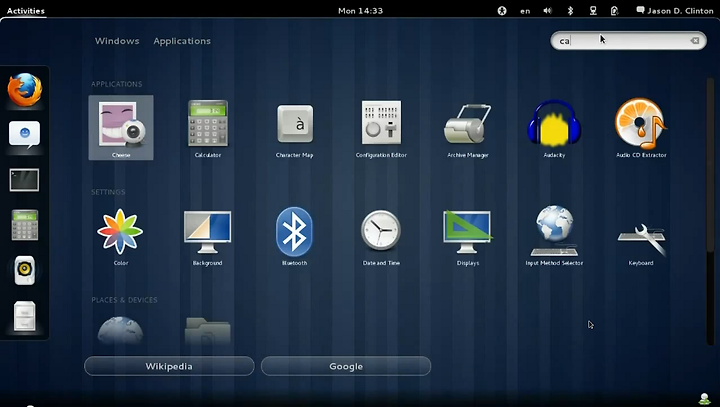Open the folder item under Places & Devices
This screenshot has width=720, height=407.
tap(208, 330)
